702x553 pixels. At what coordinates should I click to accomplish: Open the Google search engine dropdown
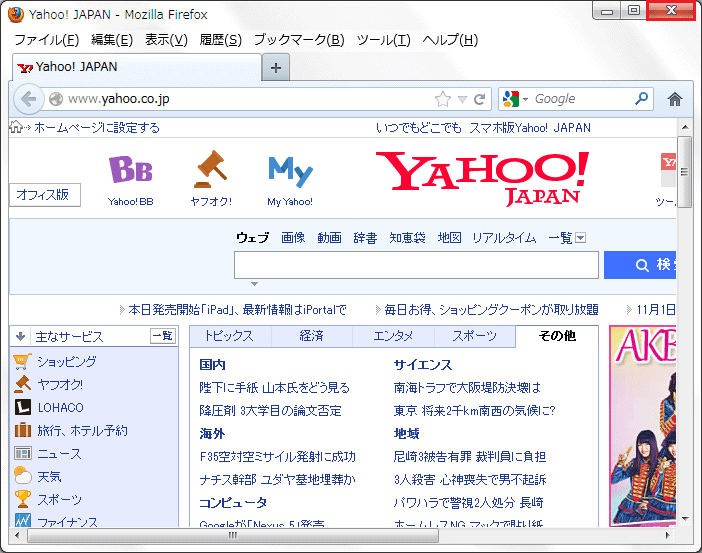[516, 99]
